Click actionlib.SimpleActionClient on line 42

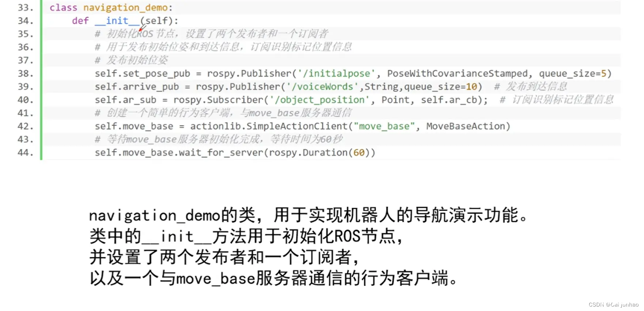pyautogui.click(x=269, y=126)
